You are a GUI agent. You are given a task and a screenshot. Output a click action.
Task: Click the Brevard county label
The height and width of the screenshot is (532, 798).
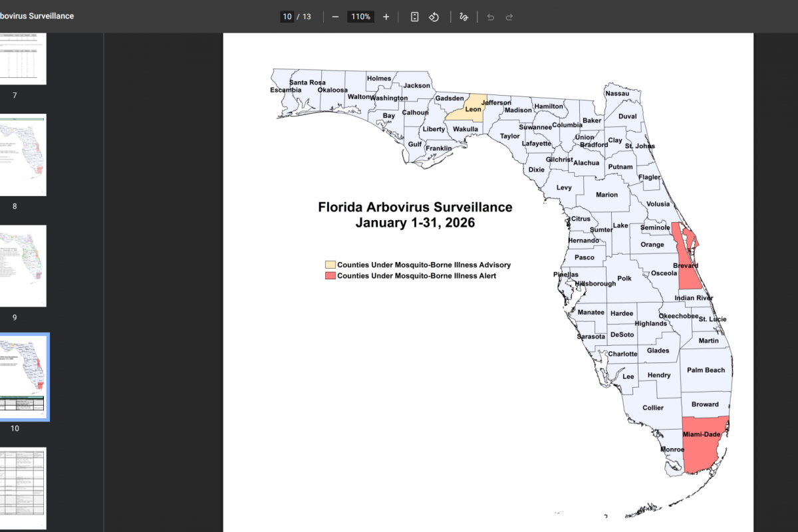click(x=686, y=266)
